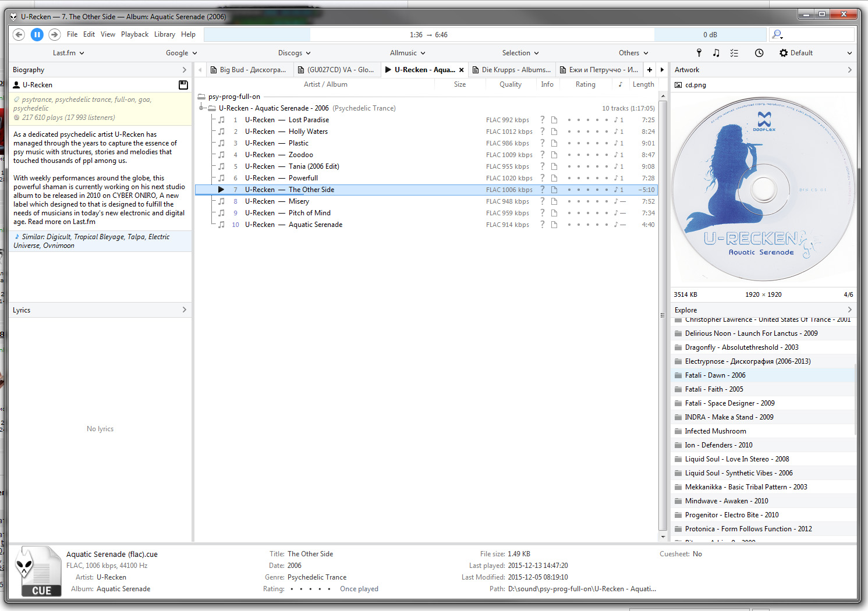Open the View menu
Screen dimensions: 868x611
tap(108, 34)
